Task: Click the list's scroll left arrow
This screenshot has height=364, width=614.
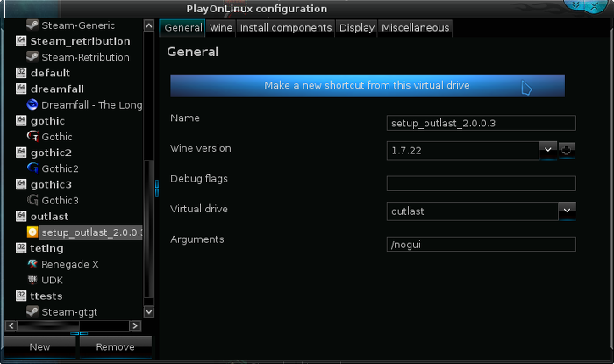Action: point(11,325)
